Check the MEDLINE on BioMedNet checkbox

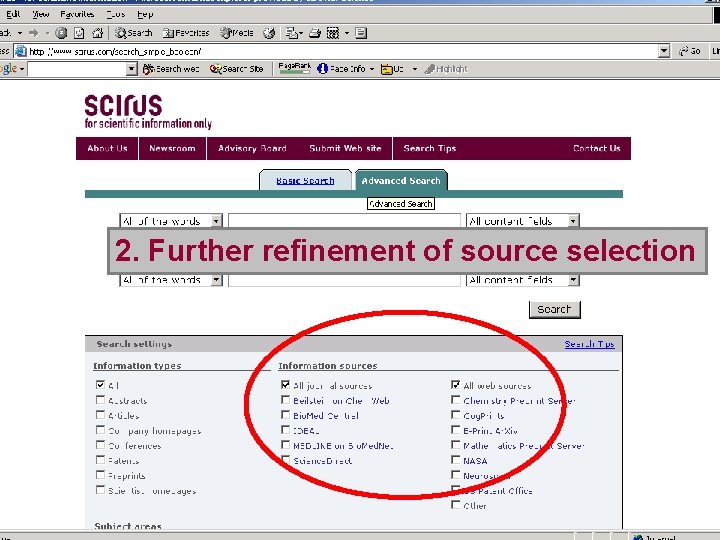[x=286, y=445]
